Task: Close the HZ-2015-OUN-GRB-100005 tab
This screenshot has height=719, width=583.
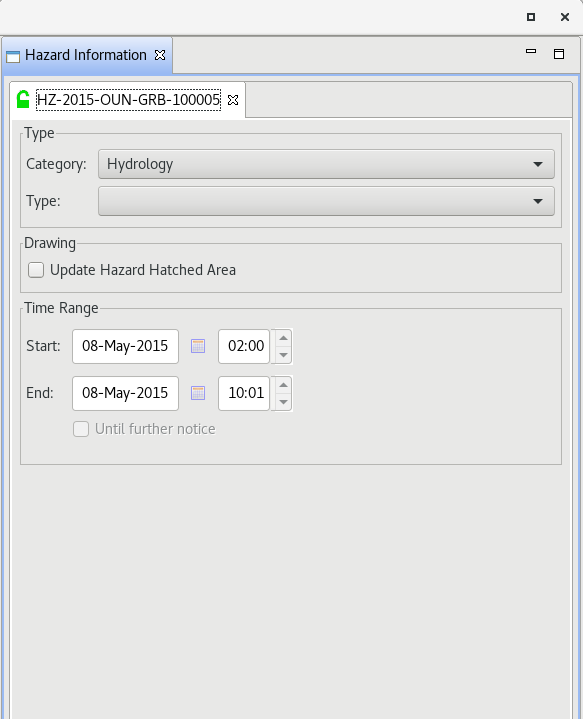Action: (233, 100)
